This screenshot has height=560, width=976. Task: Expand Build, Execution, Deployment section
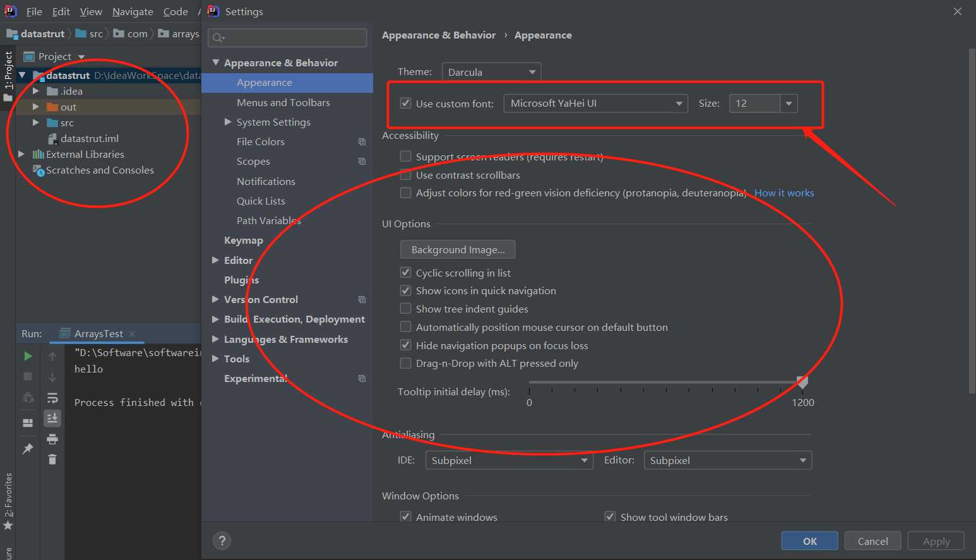pyautogui.click(x=215, y=319)
